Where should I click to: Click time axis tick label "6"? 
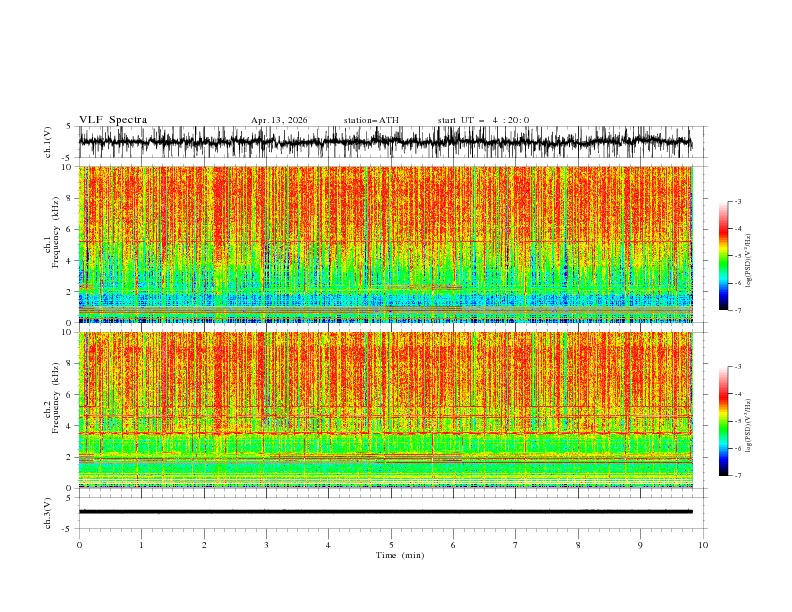click(453, 545)
